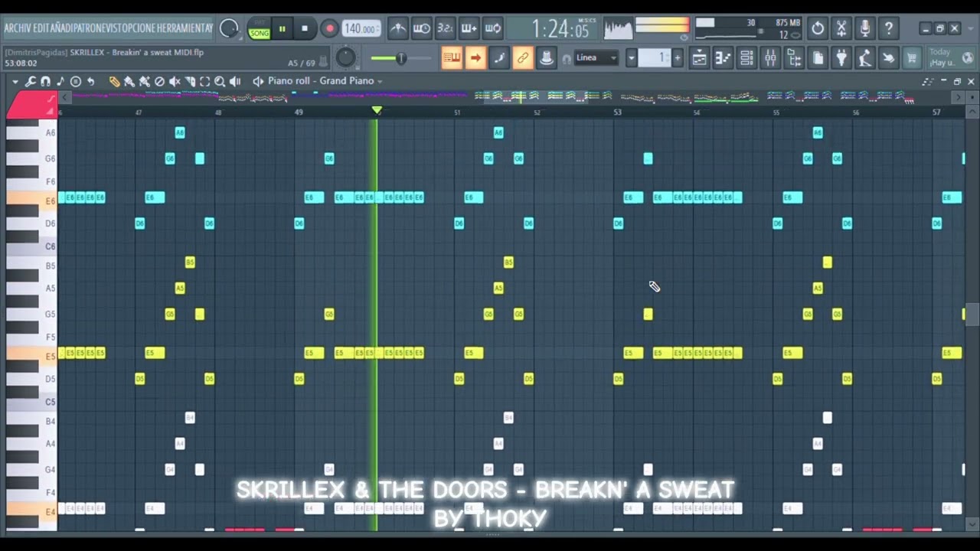Pick the Zoom magnifier tool

pos(220,81)
